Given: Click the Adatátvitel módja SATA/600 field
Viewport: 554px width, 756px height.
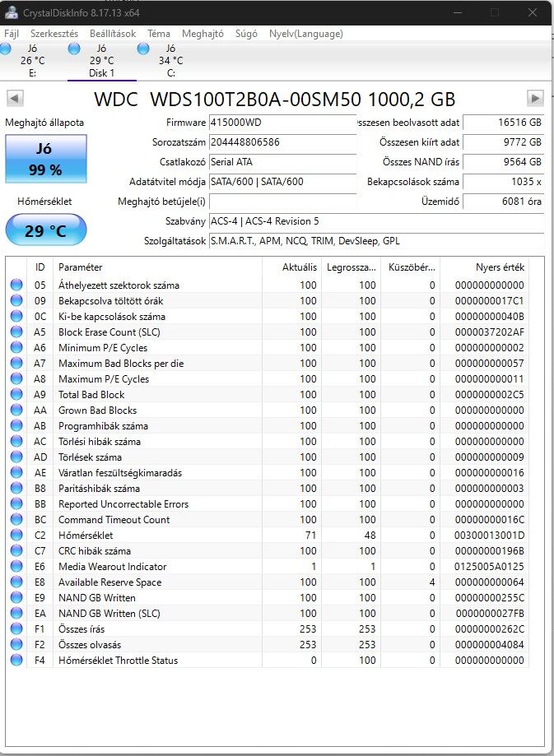Looking at the screenshot, I should (x=282, y=182).
